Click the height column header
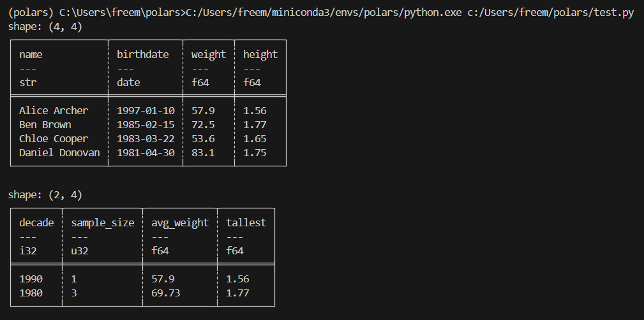This screenshot has height=320, width=644. click(x=260, y=55)
